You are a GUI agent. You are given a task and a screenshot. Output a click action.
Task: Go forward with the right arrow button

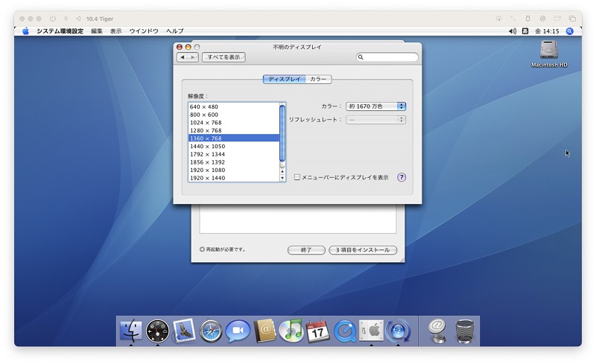pos(193,57)
